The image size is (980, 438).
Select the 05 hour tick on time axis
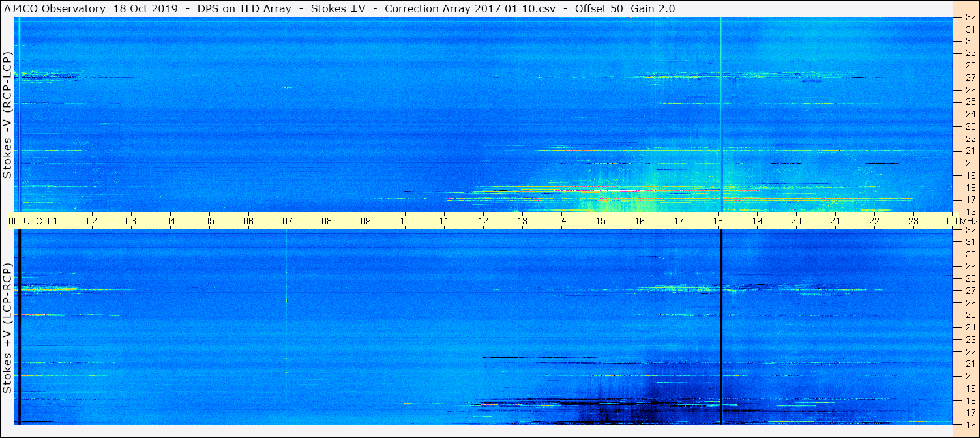(209, 221)
